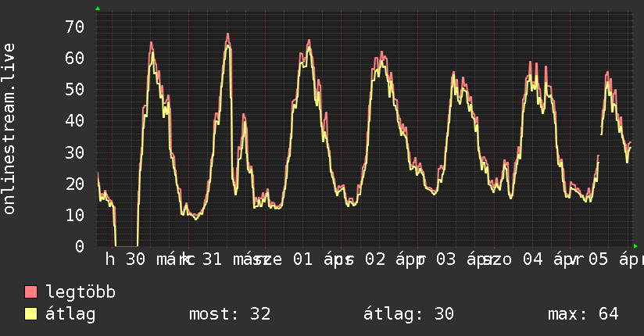Select the 'átlag' legend label beside the yellow swatch
Screen dimensions: 644x336
click(70, 314)
